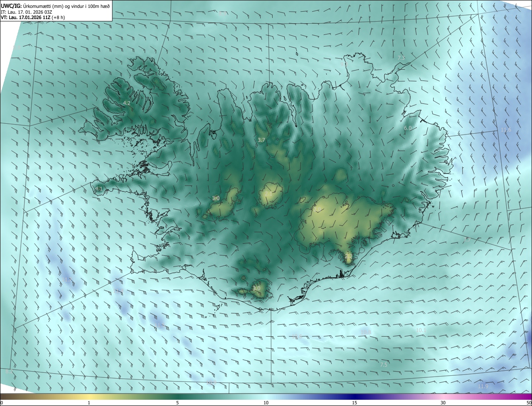Click the dark navy band of the colour scale

pos(355,397)
